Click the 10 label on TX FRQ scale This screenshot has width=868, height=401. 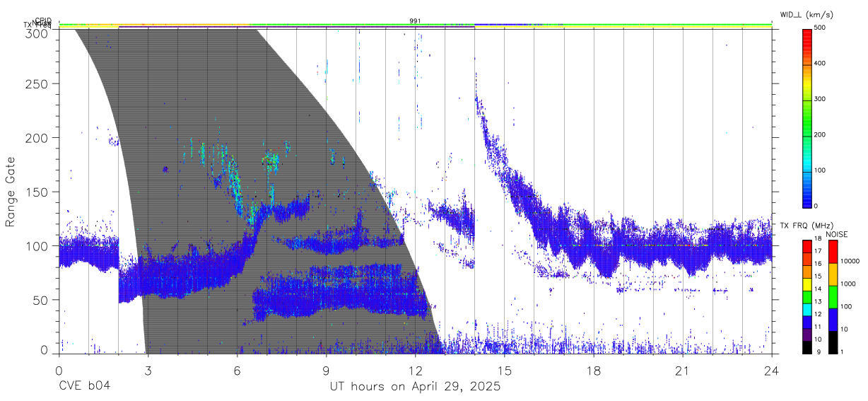[x=819, y=339]
